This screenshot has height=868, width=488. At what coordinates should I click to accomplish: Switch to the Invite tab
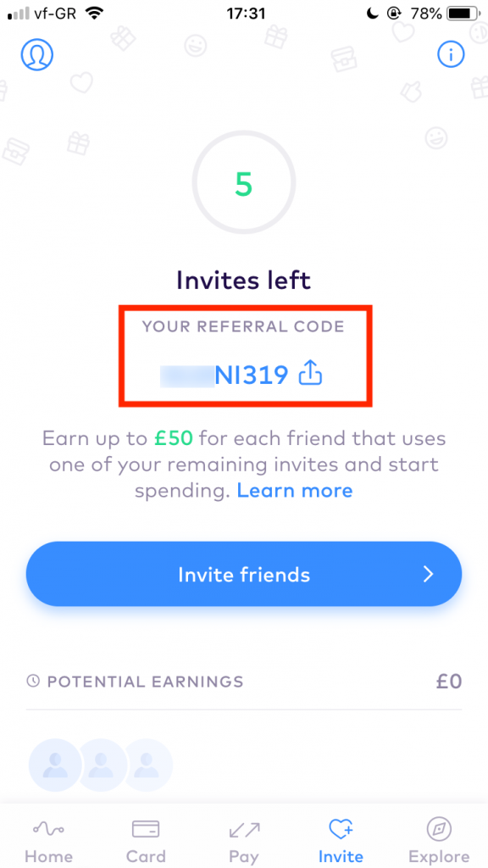341,839
